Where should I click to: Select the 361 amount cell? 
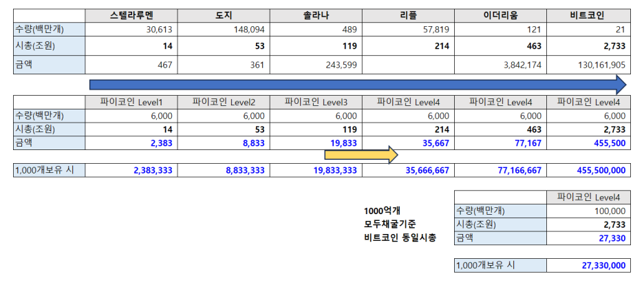point(224,65)
